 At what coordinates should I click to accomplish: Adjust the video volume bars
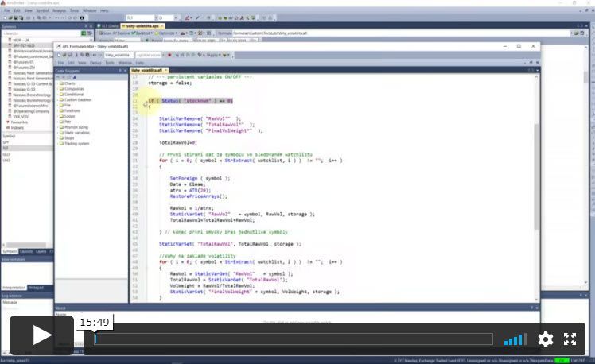(515, 339)
